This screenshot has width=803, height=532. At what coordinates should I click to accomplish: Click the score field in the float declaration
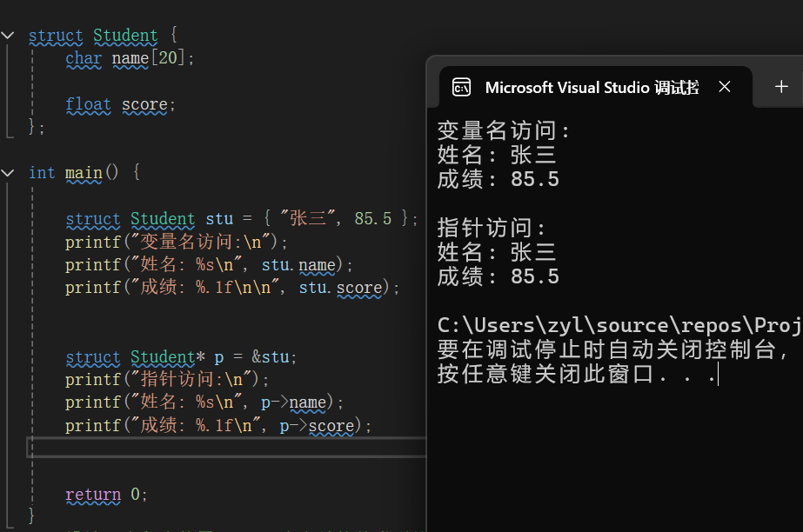click(144, 104)
